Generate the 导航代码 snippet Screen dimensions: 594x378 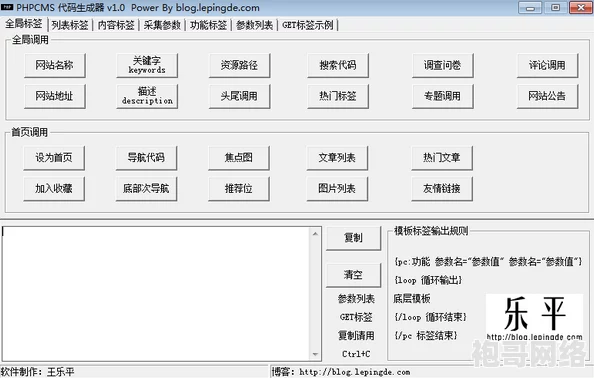click(x=146, y=158)
